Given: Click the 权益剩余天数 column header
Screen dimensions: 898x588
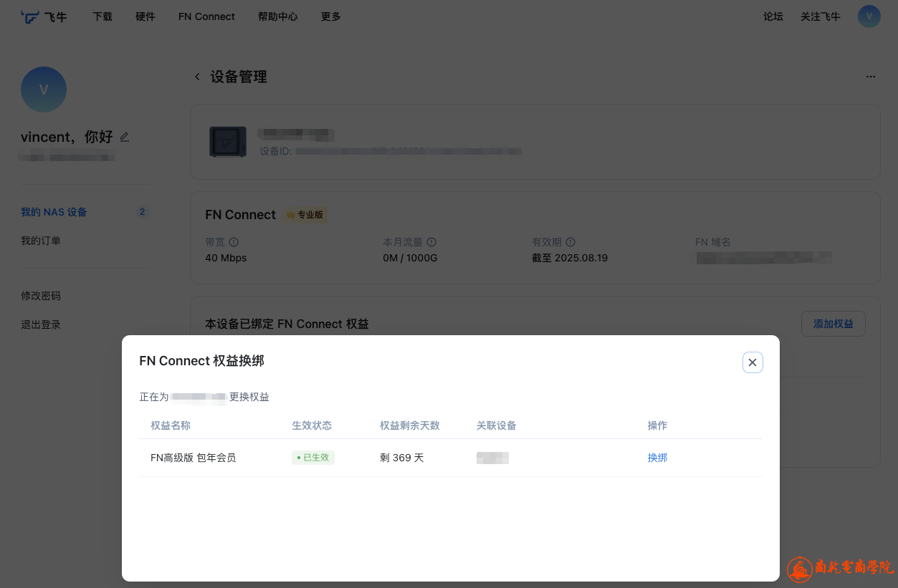Looking at the screenshot, I should (410, 425).
